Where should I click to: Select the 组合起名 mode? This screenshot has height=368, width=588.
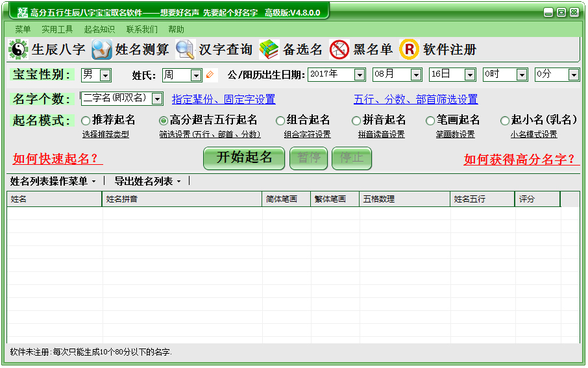(x=280, y=121)
